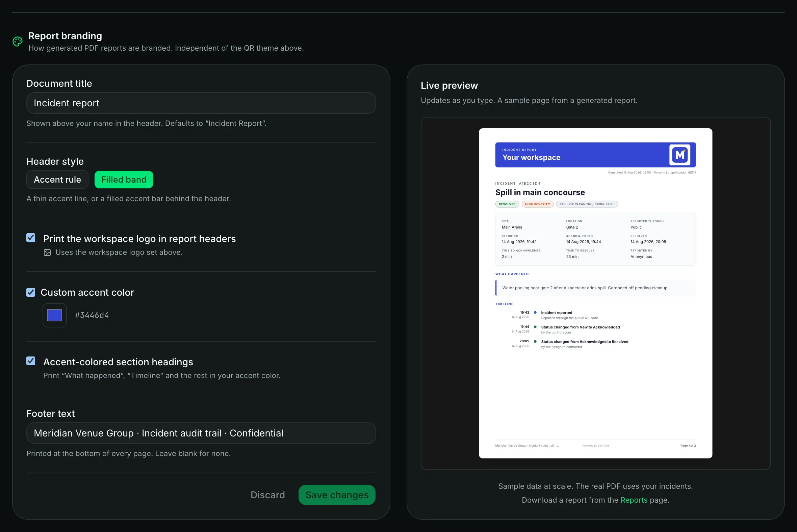Click 'Your workspace' in preview header band
Screen dimensions: 797x532
pyautogui.click(x=531, y=157)
